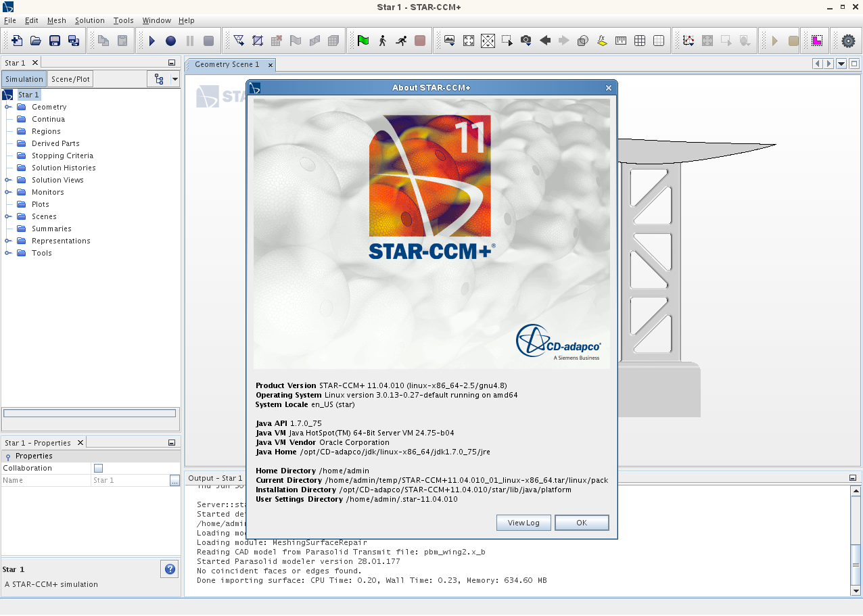The width and height of the screenshot is (863, 616).
Task: Select the Star 1 root tree node
Action: (28, 95)
